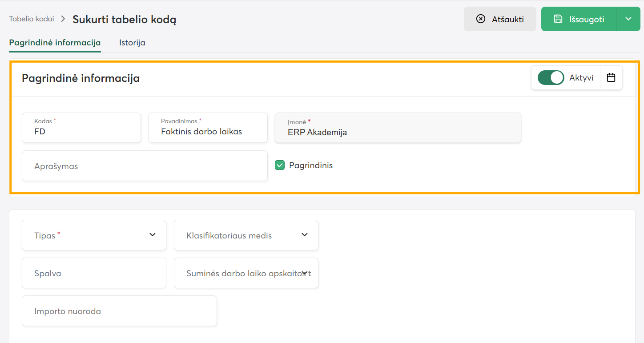The height and width of the screenshot is (343, 644).
Task: Click the Spalva color field
Action: [94, 273]
